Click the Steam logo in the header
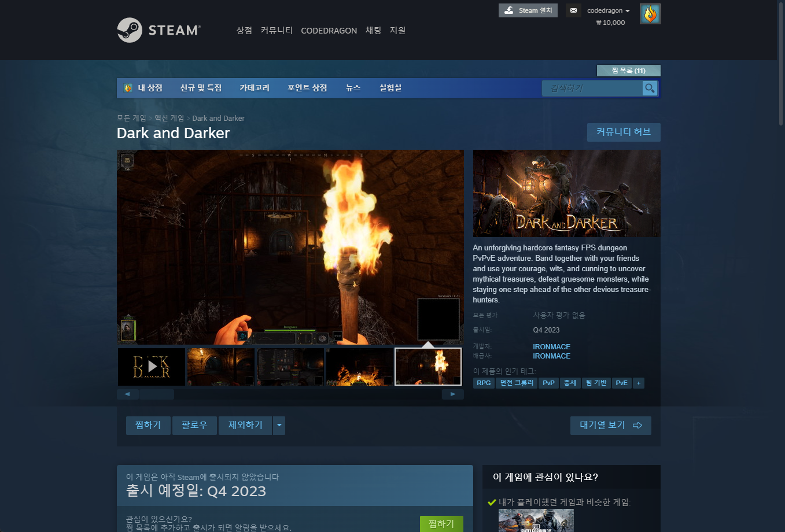The image size is (785, 532). 159,30
